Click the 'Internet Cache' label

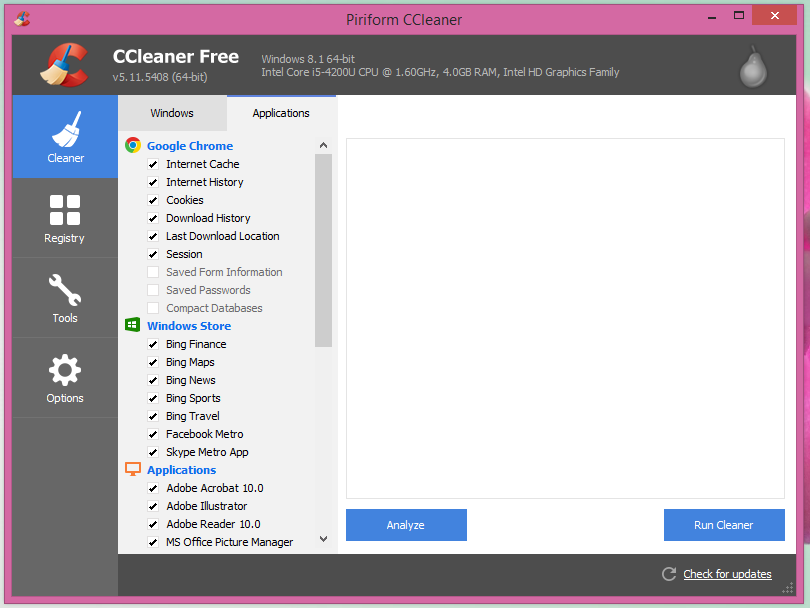(x=202, y=164)
